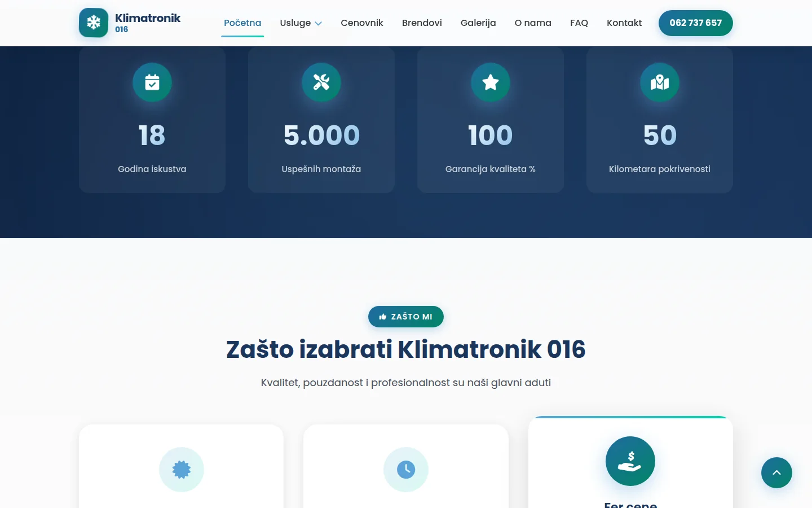
Task: Click the hand holding dollar icon
Action: [x=630, y=461]
